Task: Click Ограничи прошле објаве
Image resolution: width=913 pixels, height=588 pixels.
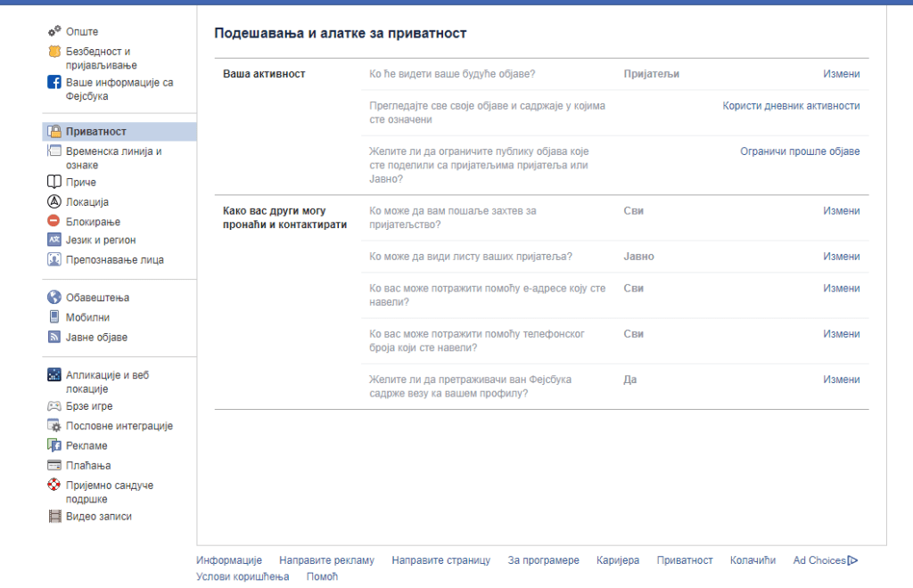Action: (x=801, y=151)
